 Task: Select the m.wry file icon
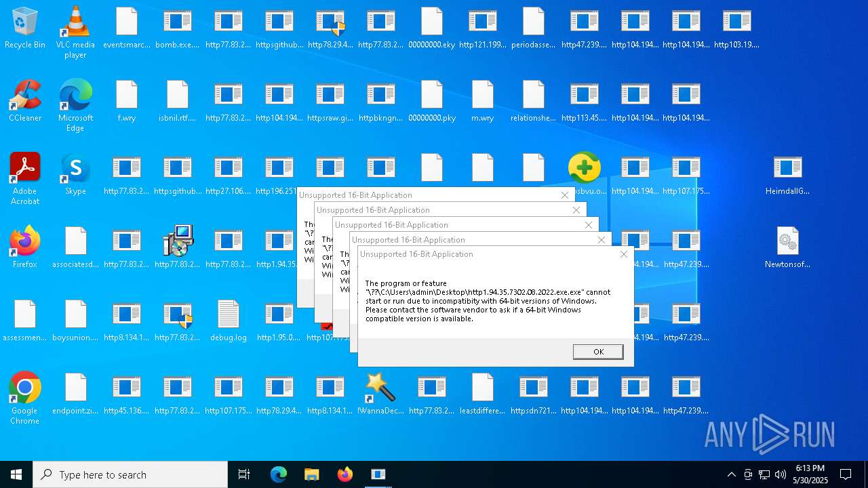pyautogui.click(x=483, y=101)
